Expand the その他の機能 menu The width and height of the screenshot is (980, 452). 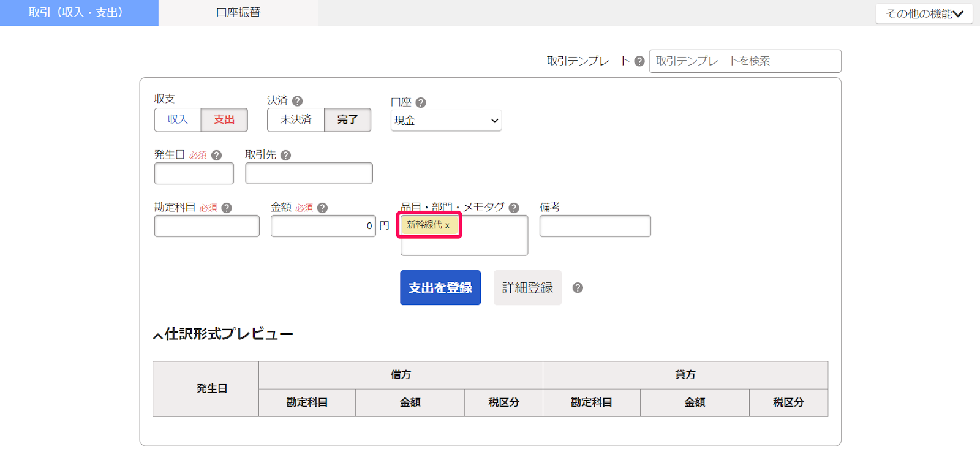[924, 13]
